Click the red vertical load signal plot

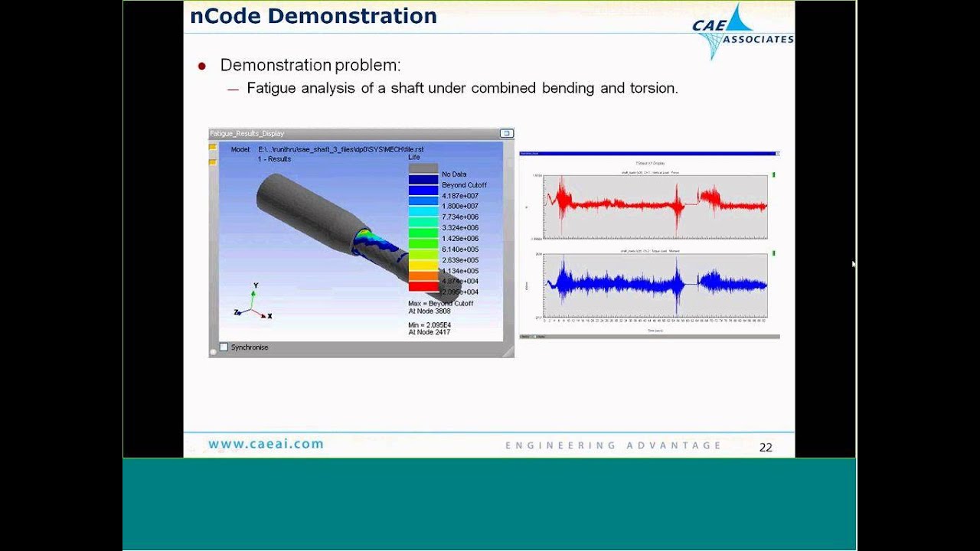click(x=655, y=205)
